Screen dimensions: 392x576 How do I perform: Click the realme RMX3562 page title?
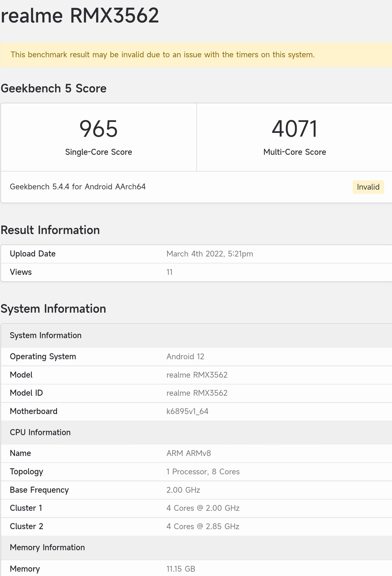point(80,16)
